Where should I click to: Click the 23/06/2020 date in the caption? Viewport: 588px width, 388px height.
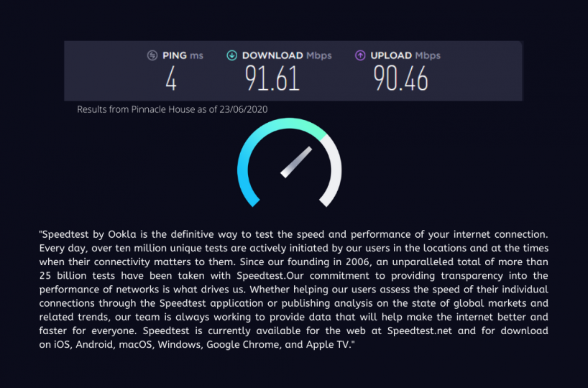244,109
